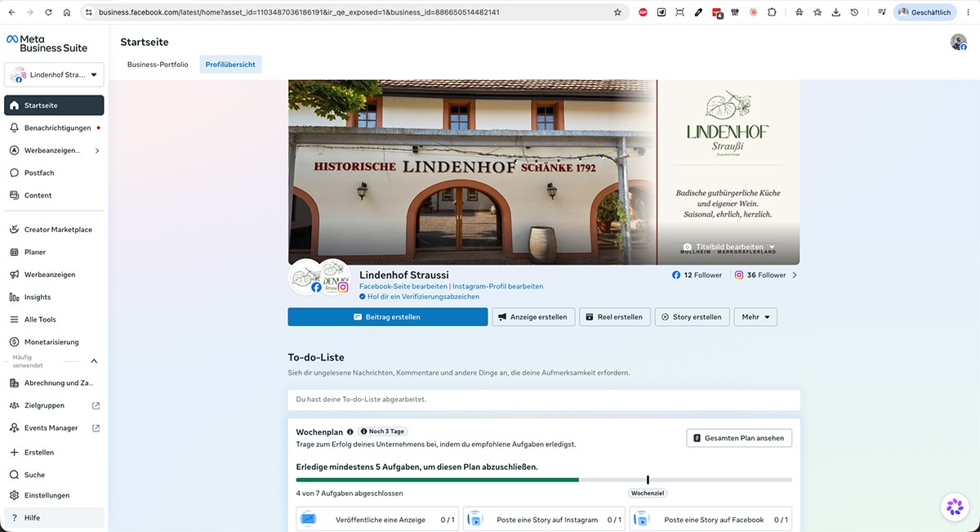Open Abrechnung und Zahlungen
980x532 pixels.
click(x=54, y=382)
